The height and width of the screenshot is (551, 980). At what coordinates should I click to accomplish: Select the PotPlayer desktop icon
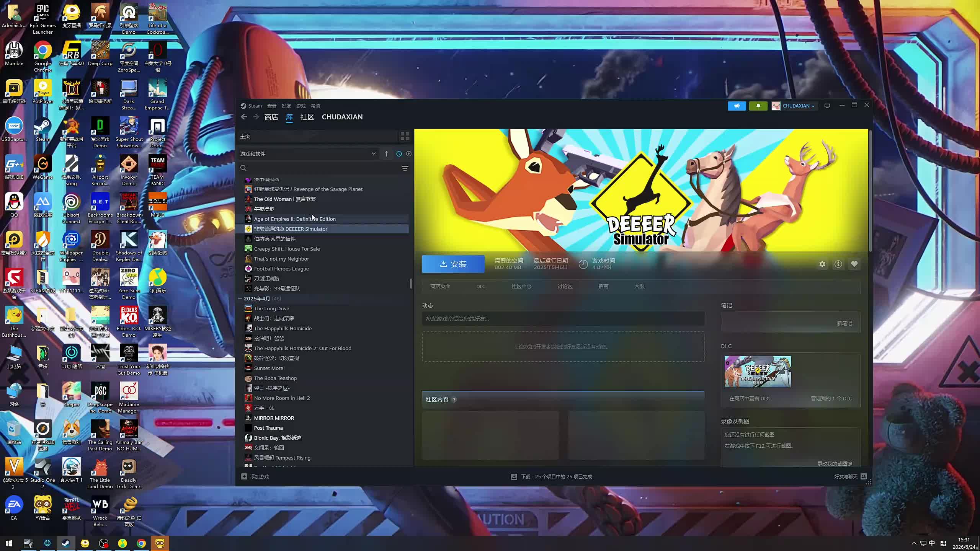(42, 91)
